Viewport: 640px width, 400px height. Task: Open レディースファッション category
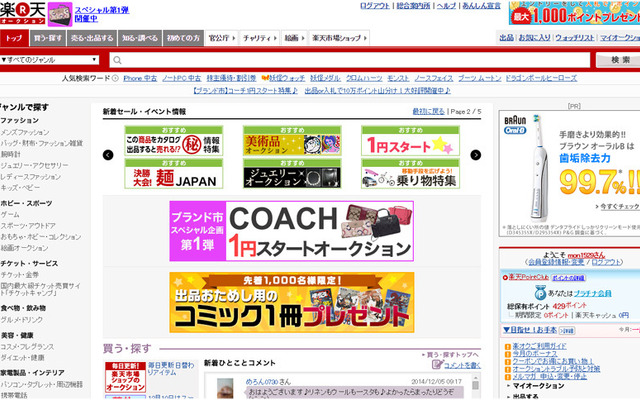click(x=31, y=177)
